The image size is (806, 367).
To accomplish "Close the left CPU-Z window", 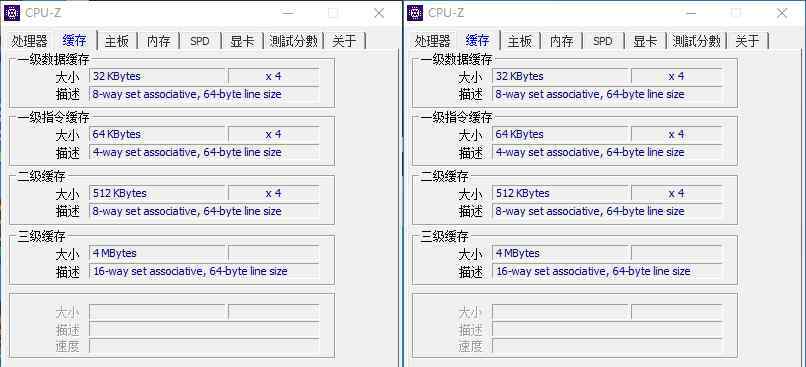I will [x=379, y=13].
